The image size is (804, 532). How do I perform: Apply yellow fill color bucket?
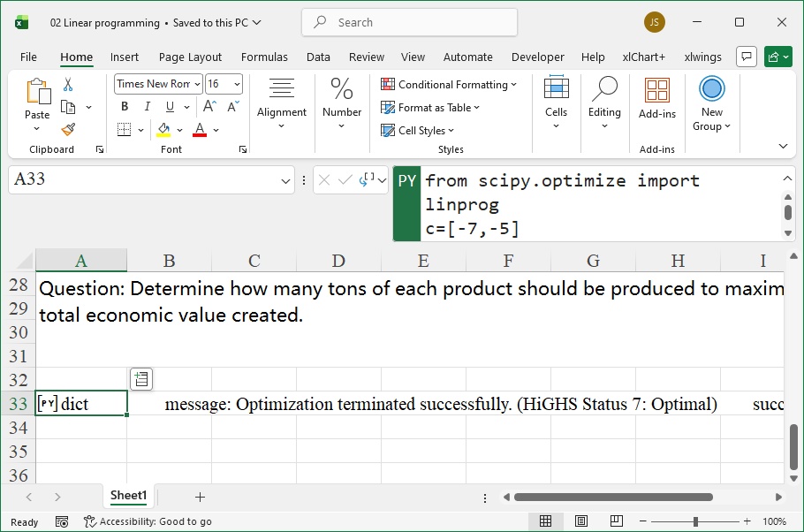click(163, 129)
